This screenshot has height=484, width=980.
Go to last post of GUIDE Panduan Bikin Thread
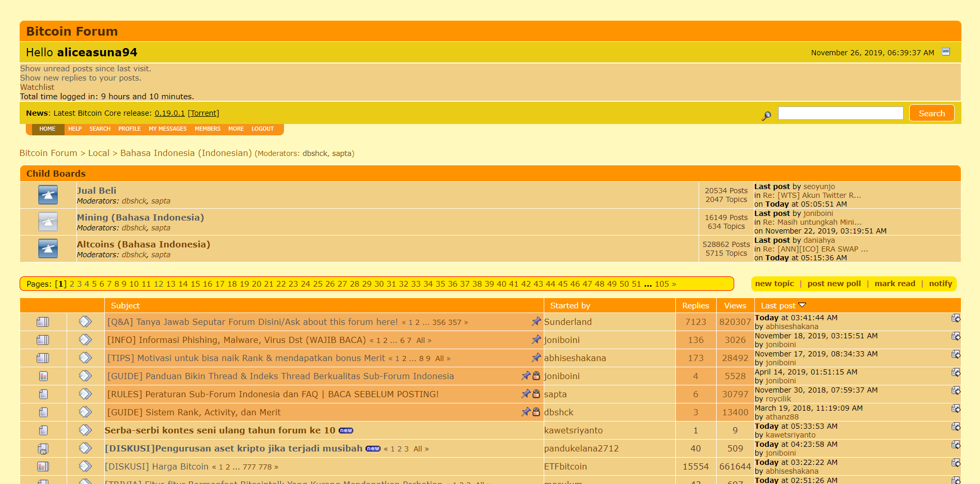click(956, 372)
